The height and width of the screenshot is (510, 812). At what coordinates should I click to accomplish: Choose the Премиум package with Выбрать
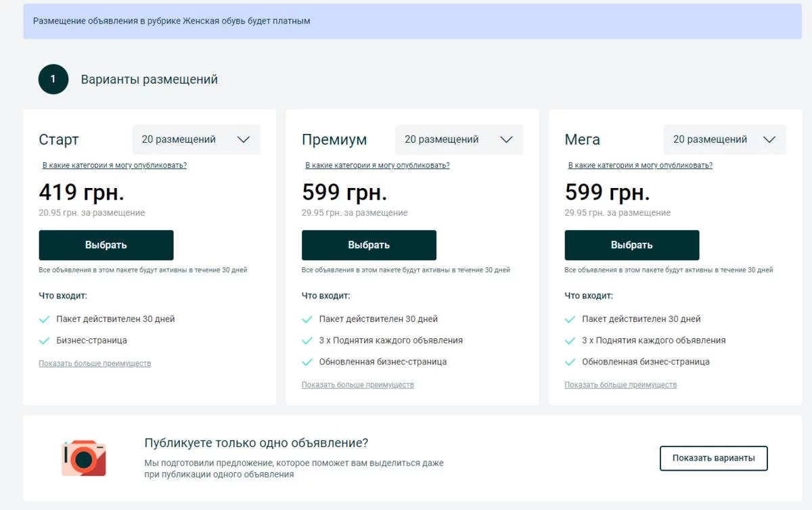tap(369, 245)
